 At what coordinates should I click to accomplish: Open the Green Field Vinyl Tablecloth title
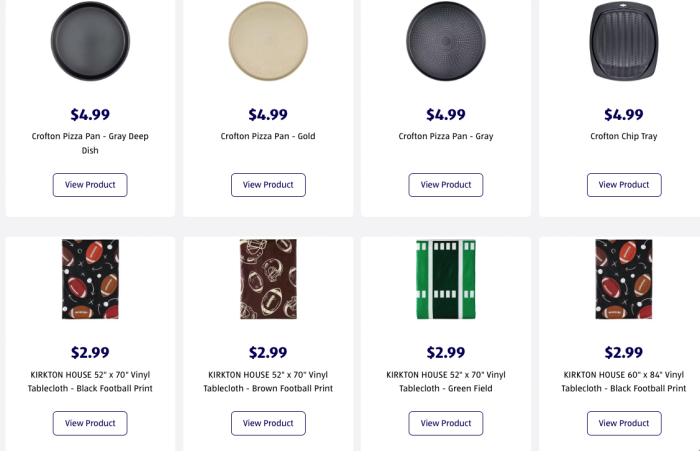tap(445, 381)
